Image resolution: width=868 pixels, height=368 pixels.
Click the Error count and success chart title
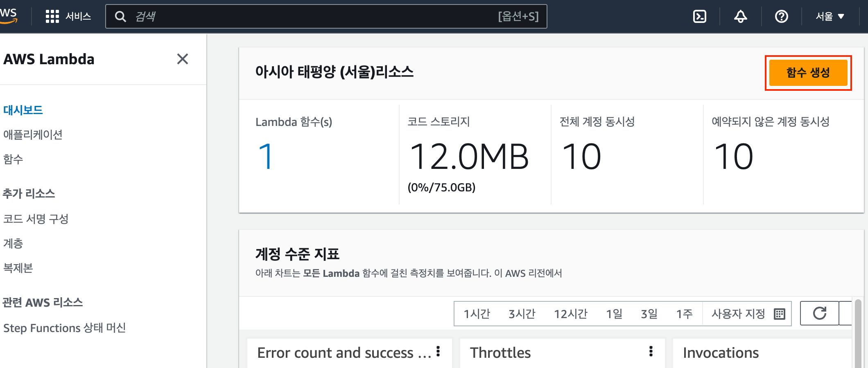[x=344, y=352]
